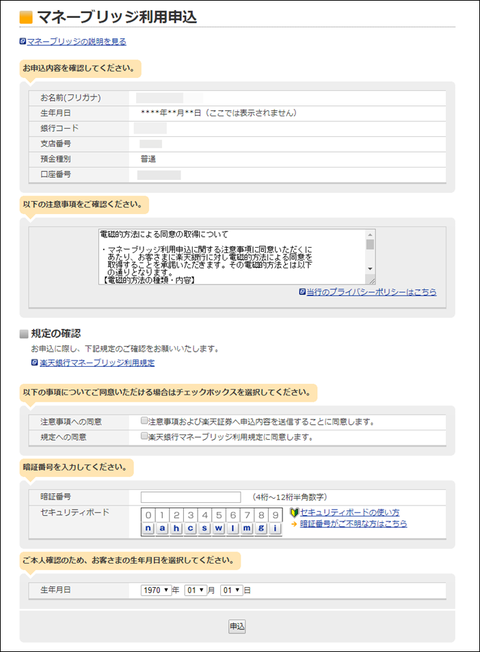Click the お名前(フリガナ) row label
The width and height of the screenshot is (480, 652).
point(71,98)
